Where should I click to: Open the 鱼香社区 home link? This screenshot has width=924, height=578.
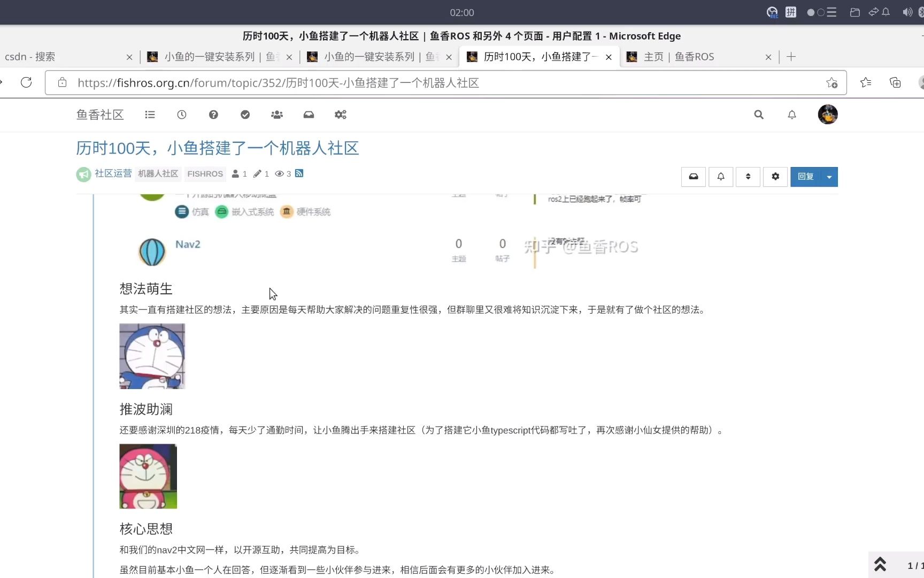click(100, 115)
